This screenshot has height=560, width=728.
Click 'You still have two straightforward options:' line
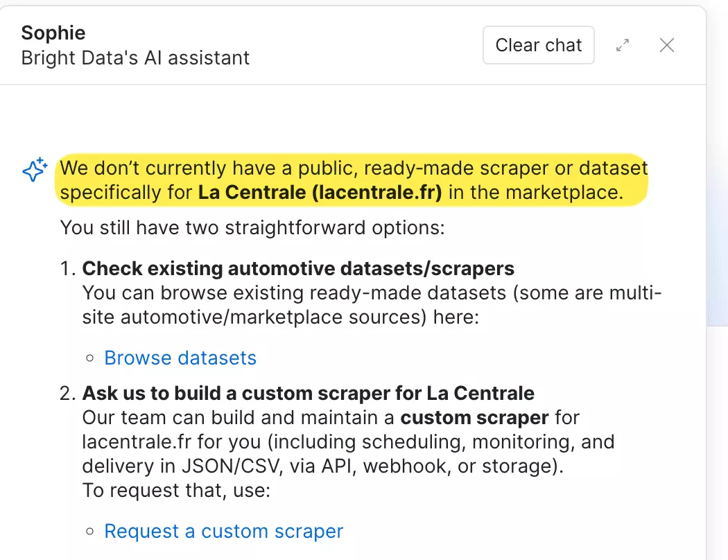click(x=252, y=228)
